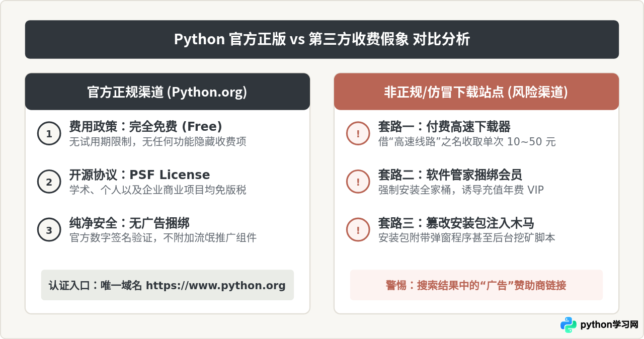The width and height of the screenshot is (644, 339).
Task: Click the 'python学习网' label
Action: pos(609,325)
